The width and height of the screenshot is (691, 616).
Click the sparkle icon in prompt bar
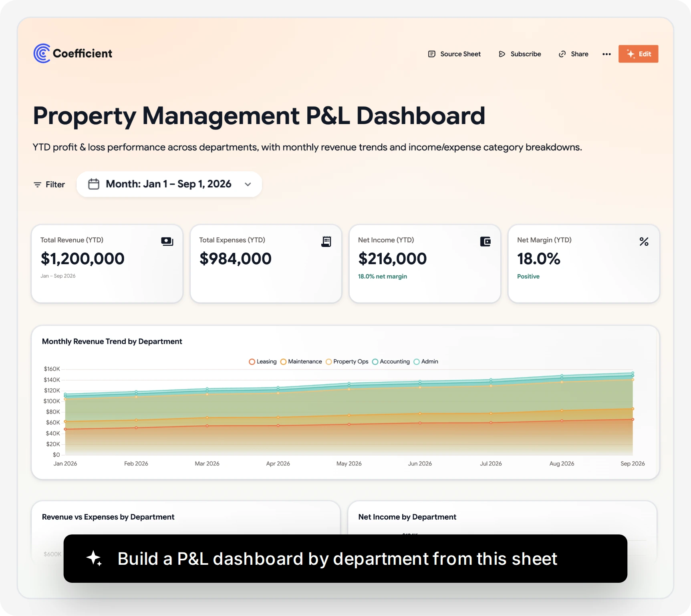point(95,558)
